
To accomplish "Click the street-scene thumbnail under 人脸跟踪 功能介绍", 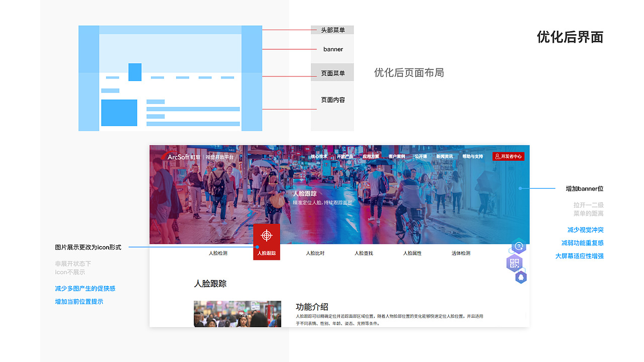I will click(x=237, y=314).
